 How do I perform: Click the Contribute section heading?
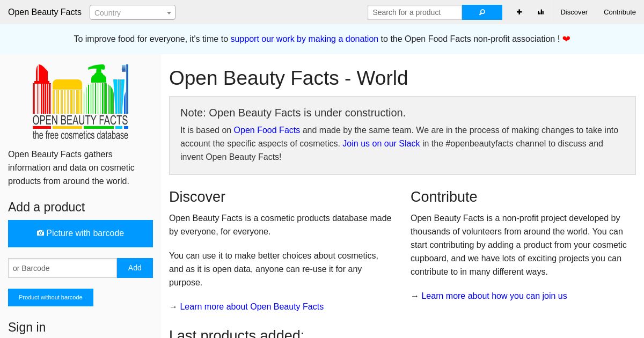tap(444, 197)
